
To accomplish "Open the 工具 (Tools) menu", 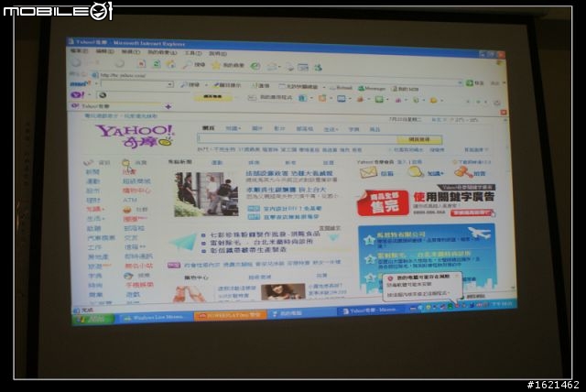I will [x=193, y=53].
